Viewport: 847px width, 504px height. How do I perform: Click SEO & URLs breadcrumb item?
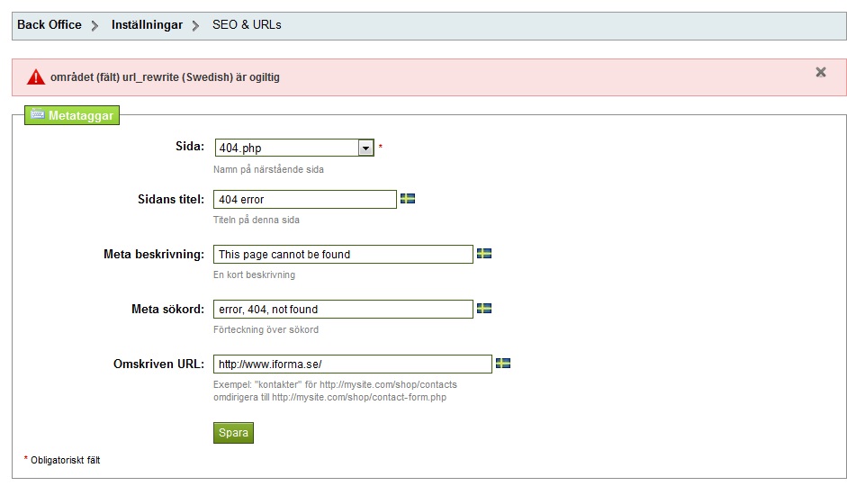pyautogui.click(x=247, y=25)
